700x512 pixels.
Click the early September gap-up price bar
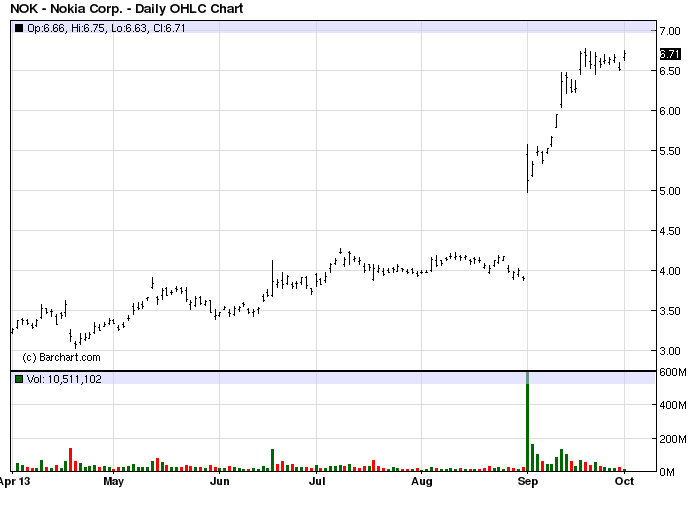528,168
